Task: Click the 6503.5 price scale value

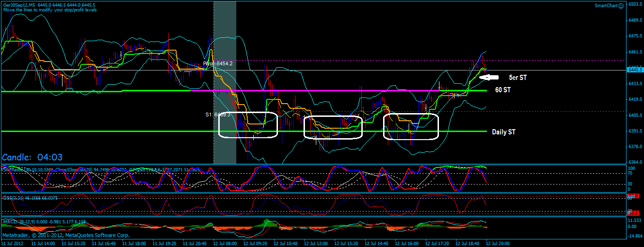Action: (x=635, y=4)
